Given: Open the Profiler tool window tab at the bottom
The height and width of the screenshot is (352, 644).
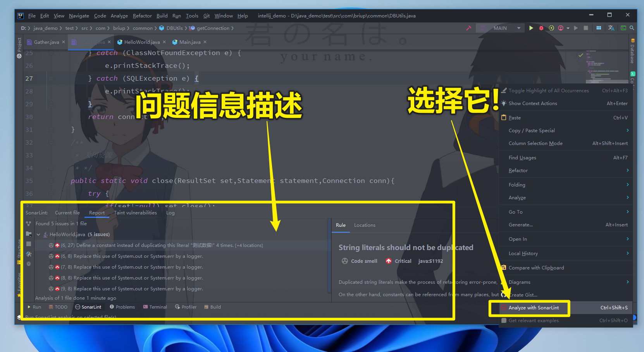Looking at the screenshot, I should (x=186, y=307).
